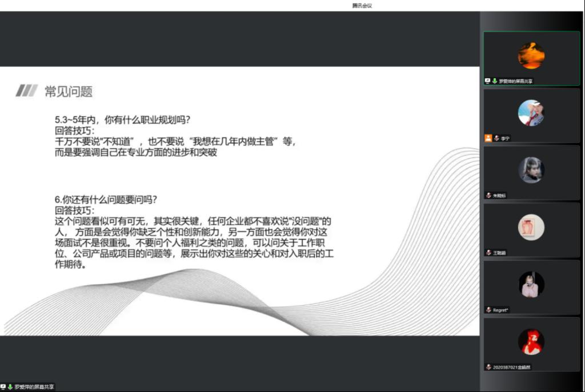Click the green microphone icon in presenter tile

pyautogui.click(x=494, y=81)
